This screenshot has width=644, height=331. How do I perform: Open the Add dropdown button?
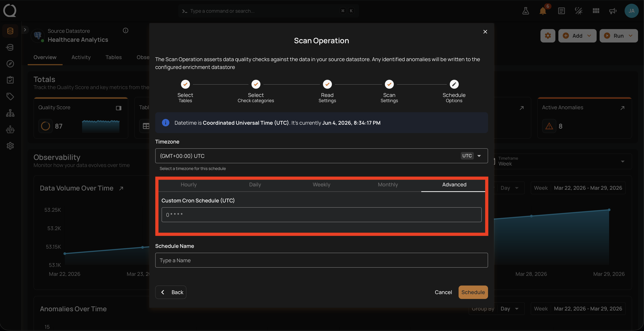[577, 36]
